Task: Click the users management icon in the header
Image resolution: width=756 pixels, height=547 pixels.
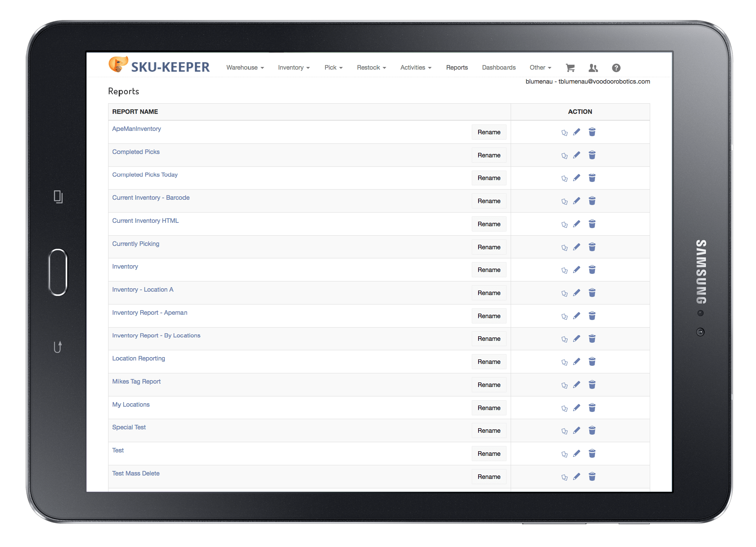Action: pos(593,67)
